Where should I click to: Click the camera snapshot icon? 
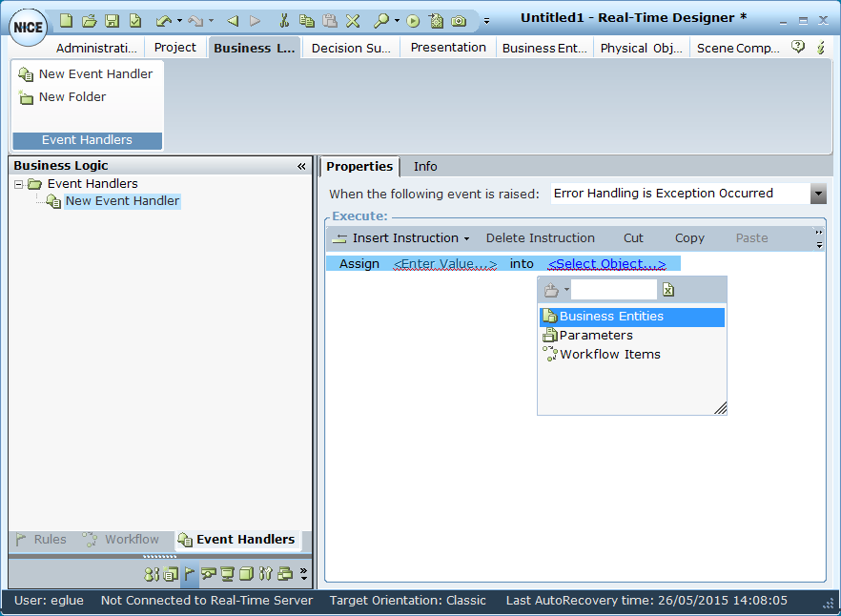459,20
